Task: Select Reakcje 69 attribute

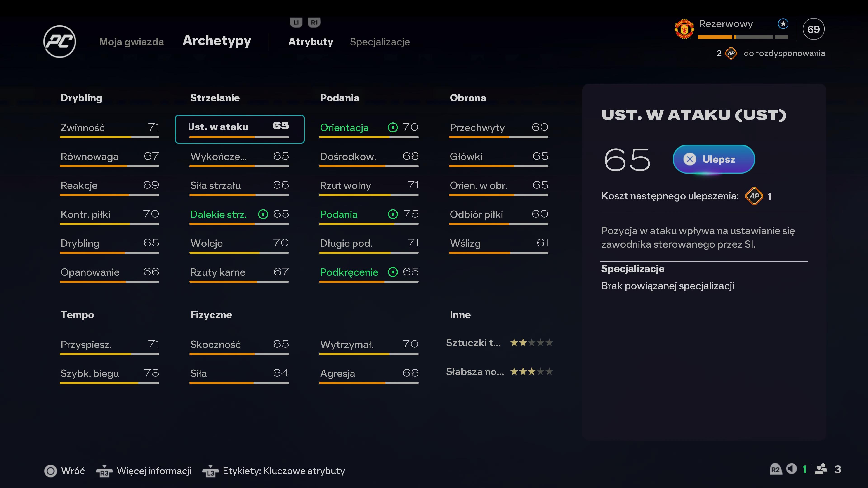Action: pos(109,188)
